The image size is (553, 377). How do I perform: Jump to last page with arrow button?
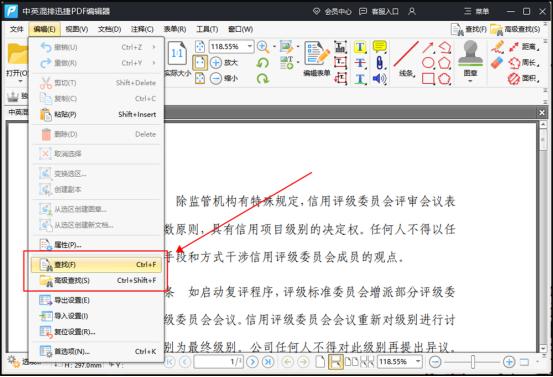point(268,362)
